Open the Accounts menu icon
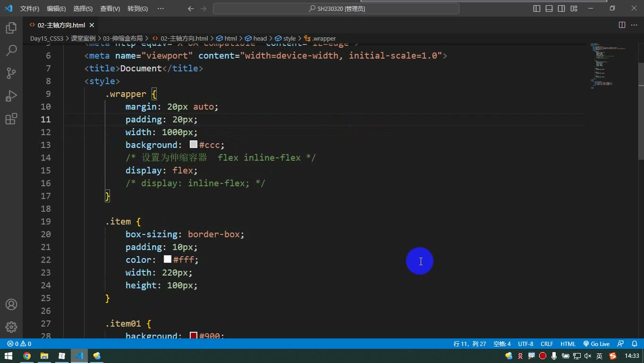The width and height of the screenshot is (644, 363). 11,304
